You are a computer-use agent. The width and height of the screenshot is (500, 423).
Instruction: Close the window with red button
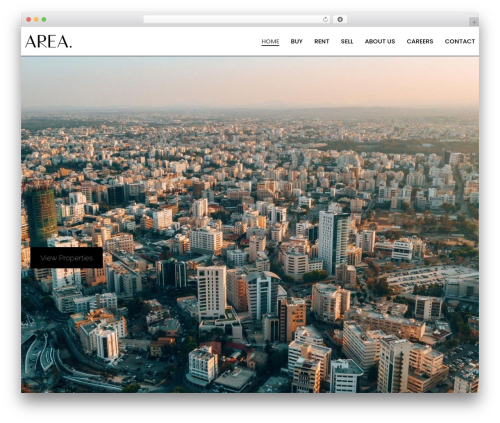click(29, 19)
